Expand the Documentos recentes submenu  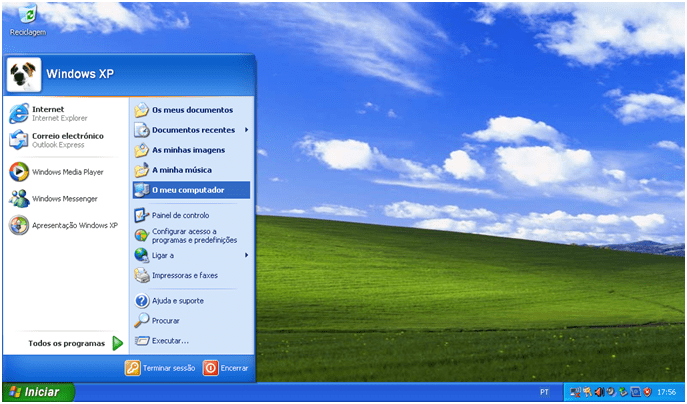tap(246, 130)
